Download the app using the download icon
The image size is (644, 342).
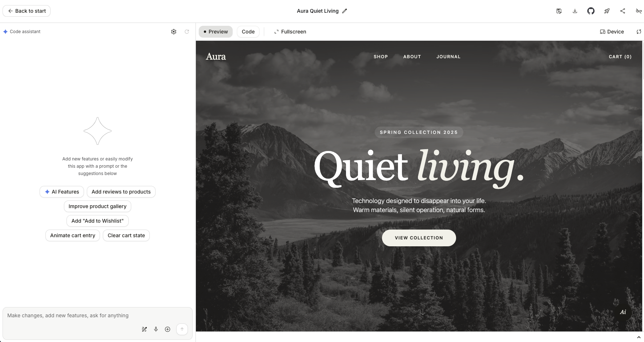point(575,11)
